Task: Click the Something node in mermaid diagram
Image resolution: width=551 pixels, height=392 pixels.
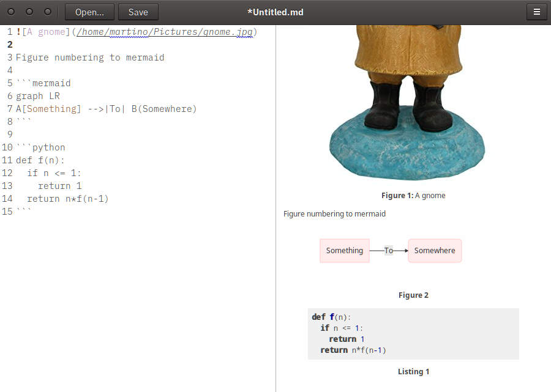Action: point(344,251)
